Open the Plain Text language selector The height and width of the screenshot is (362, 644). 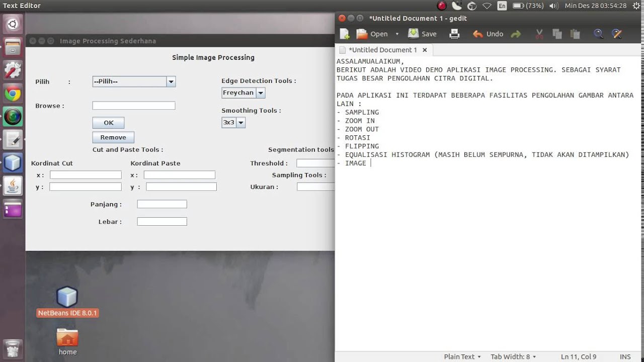point(462,356)
